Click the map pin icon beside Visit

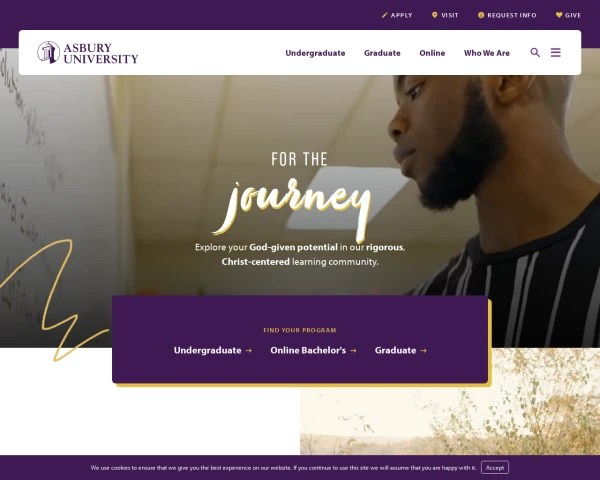(434, 15)
